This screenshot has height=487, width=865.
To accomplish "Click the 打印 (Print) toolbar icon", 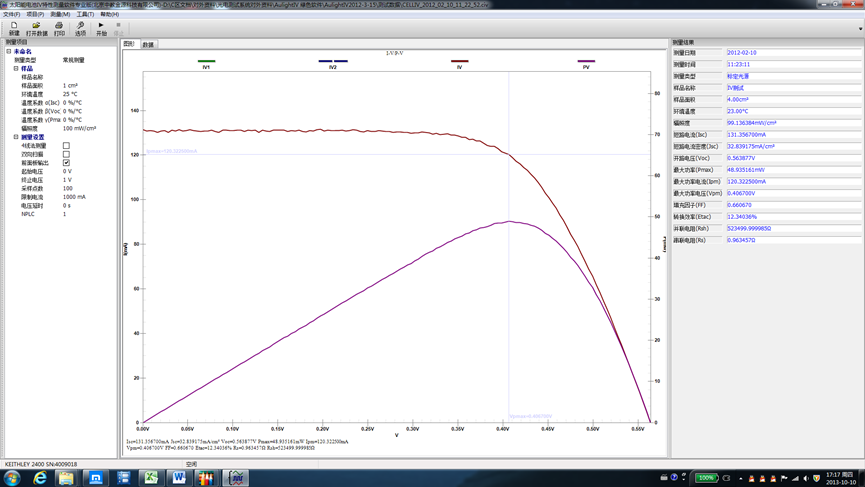I will coord(59,29).
